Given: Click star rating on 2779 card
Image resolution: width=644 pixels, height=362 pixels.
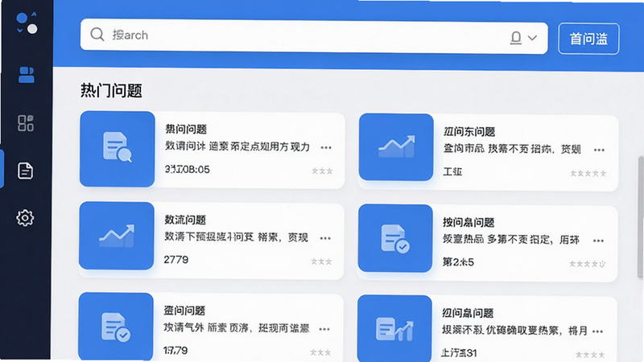Looking at the screenshot, I should 321,261.
